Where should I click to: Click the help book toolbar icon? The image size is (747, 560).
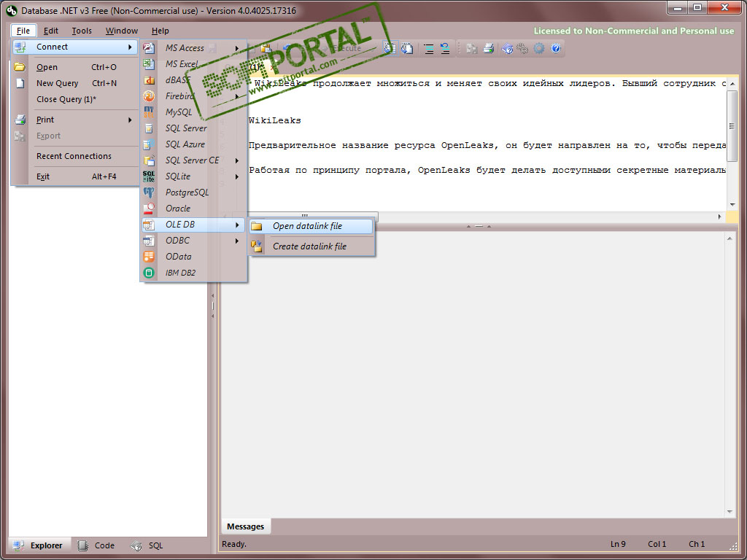click(507, 48)
